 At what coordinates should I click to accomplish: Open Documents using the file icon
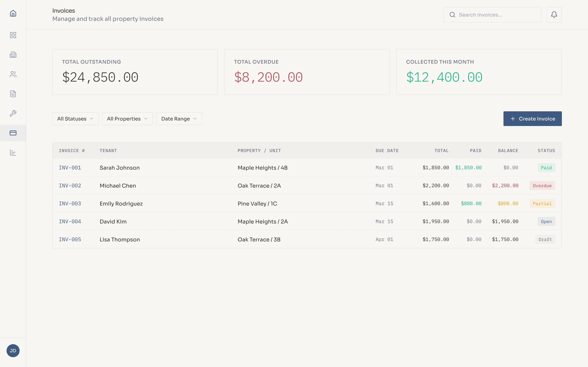[13, 94]
